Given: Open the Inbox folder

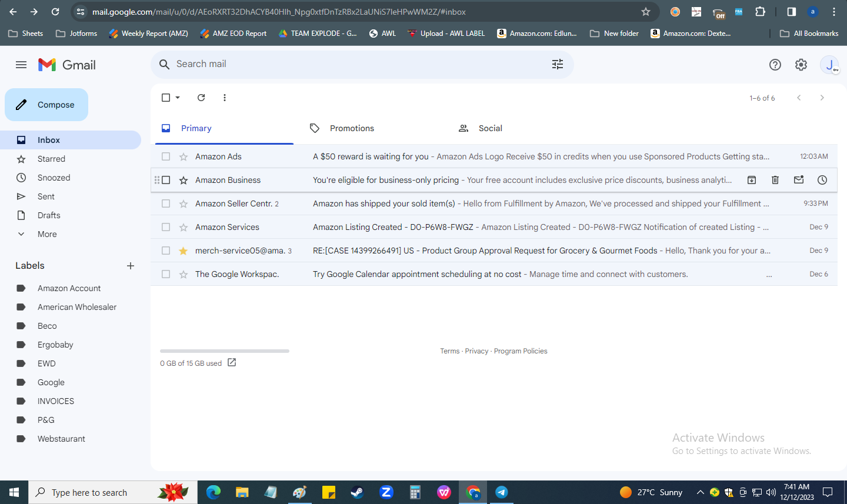Looking at the screenshot, I should 71,140.
